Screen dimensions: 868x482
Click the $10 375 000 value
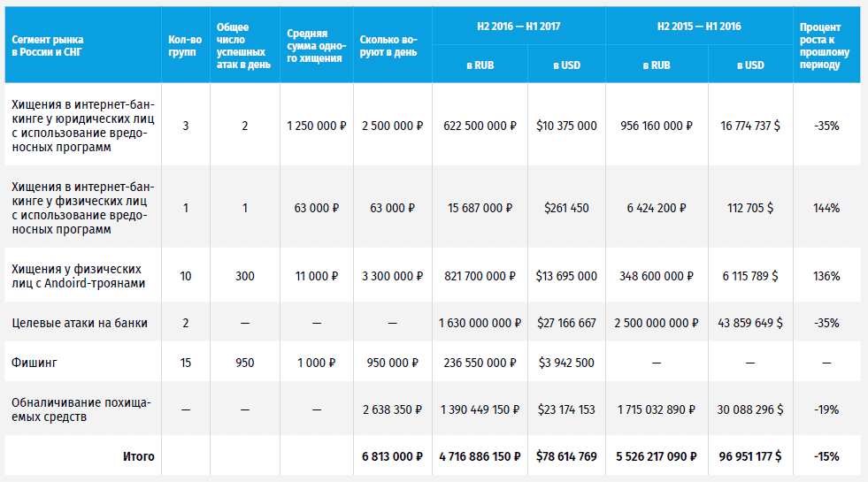(x=566, y=126)
